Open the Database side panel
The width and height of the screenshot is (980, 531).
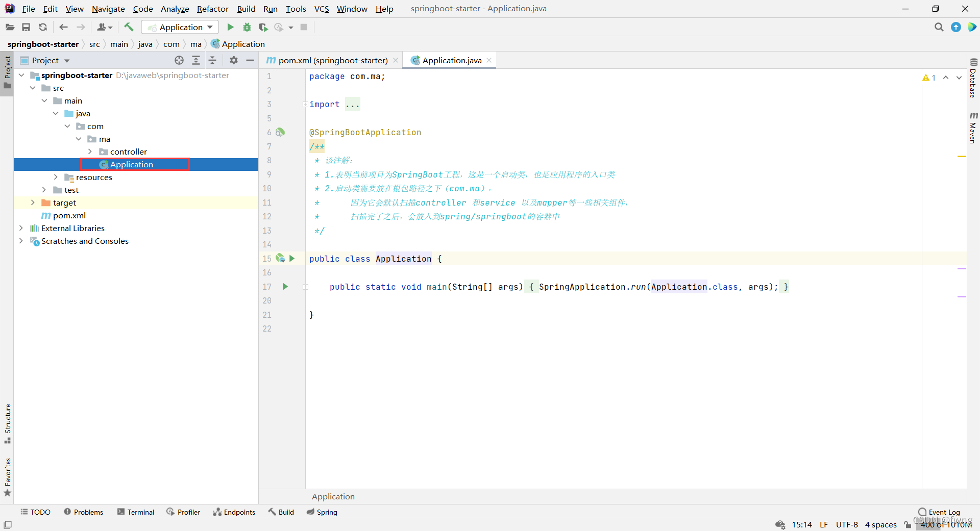click(973, 78)
